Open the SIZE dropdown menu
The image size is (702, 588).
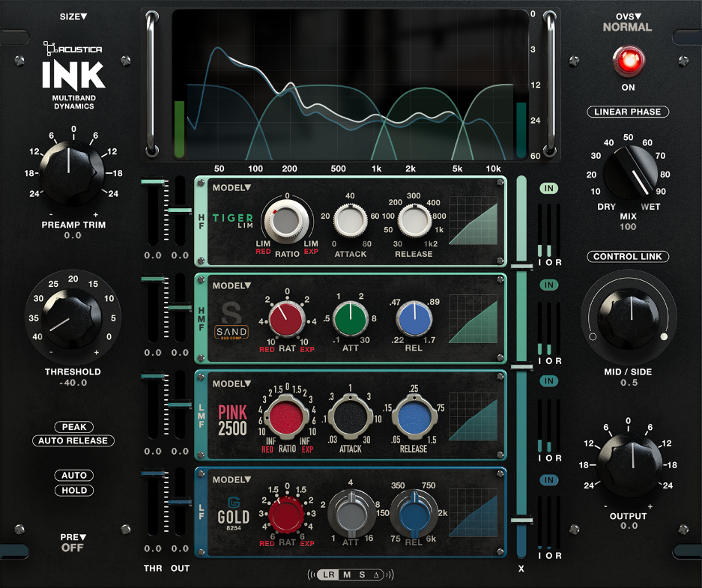click(73, 16)
